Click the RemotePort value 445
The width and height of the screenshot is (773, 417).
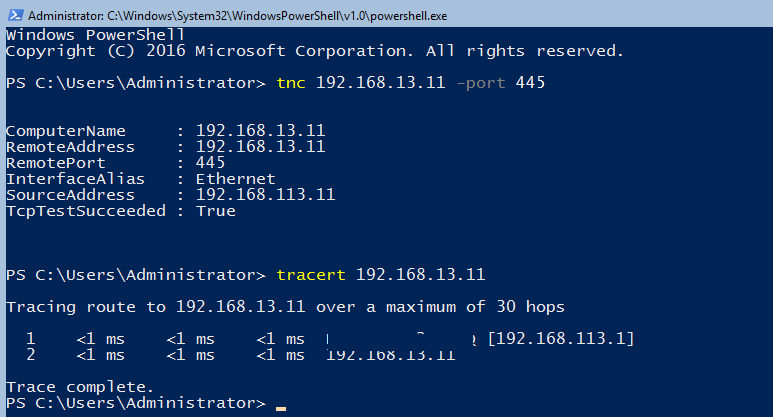tap(211, 163)
